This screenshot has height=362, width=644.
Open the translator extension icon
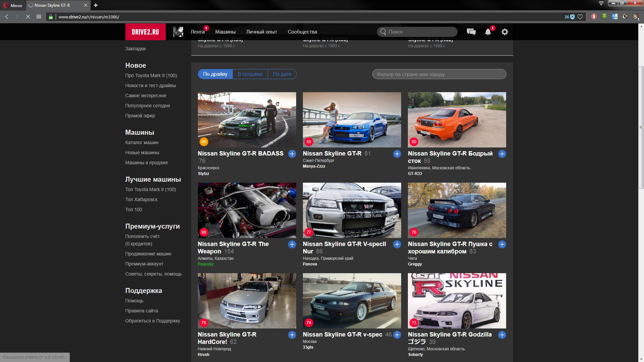(x=614, y=16)
